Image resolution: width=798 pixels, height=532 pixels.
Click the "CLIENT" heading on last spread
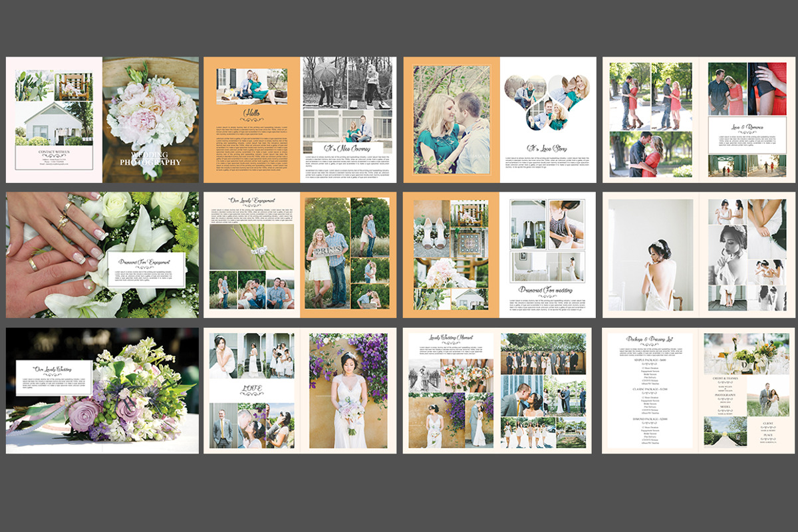pyautogui.click(x=768, y=424)
